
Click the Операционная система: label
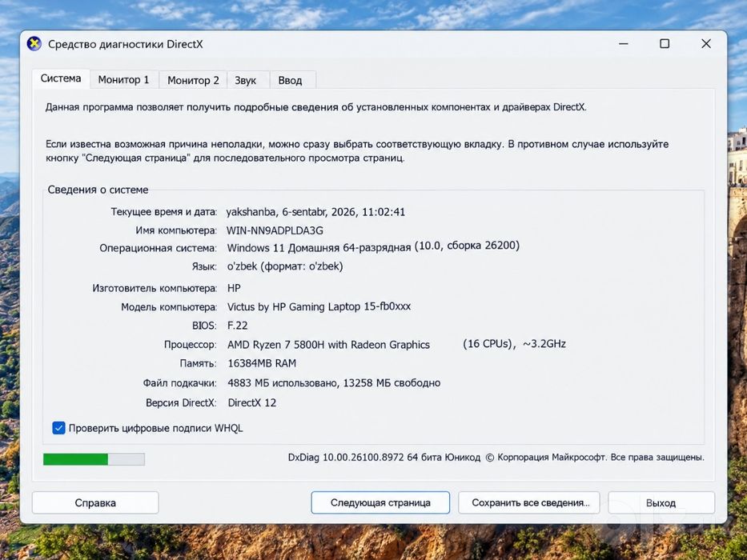158,248
